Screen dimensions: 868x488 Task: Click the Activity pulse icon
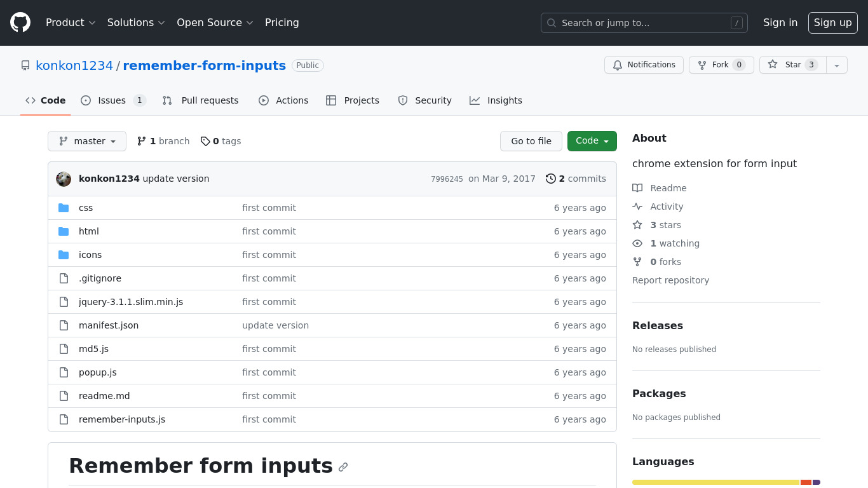[x=637, y=207]
